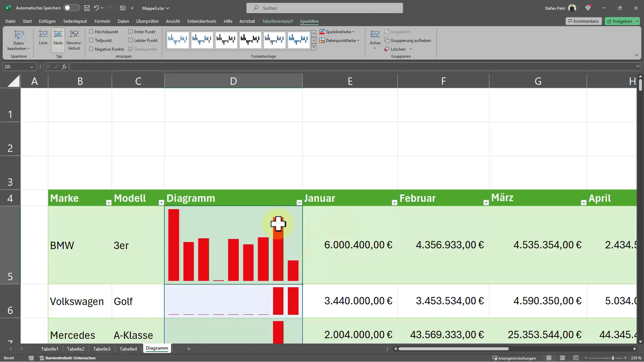Select the Volkswagen cell

pos(80,301)
